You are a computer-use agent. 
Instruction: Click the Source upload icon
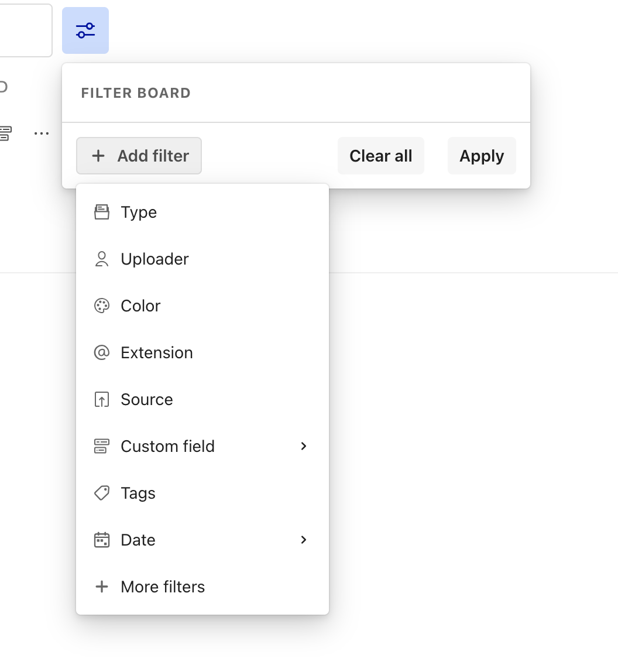(x=102, y=399)
